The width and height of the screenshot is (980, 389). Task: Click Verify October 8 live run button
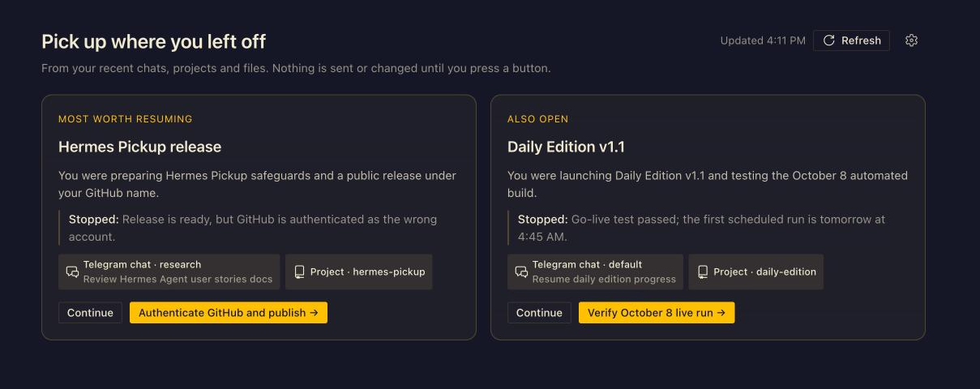tap(657, 313)
